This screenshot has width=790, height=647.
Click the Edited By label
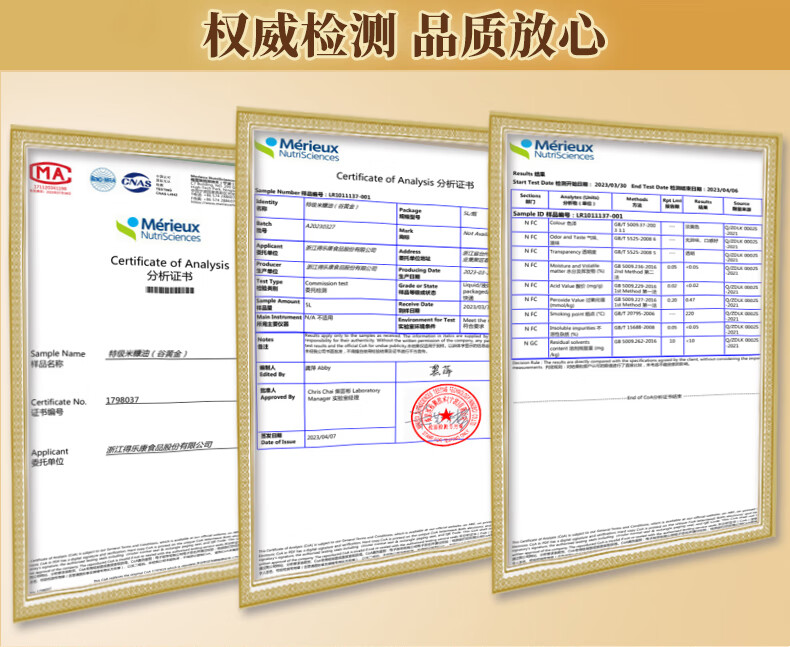[272, 371]
